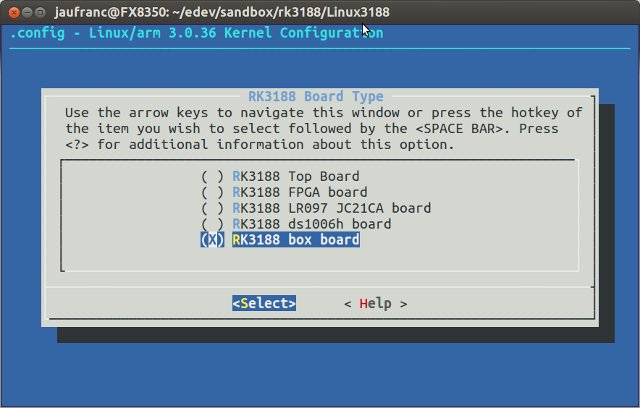The height and width of the screenshot is (408, 640).
Task: Click the 'RK3188 FPGA board' label text
Action: [x=300, y=192]
